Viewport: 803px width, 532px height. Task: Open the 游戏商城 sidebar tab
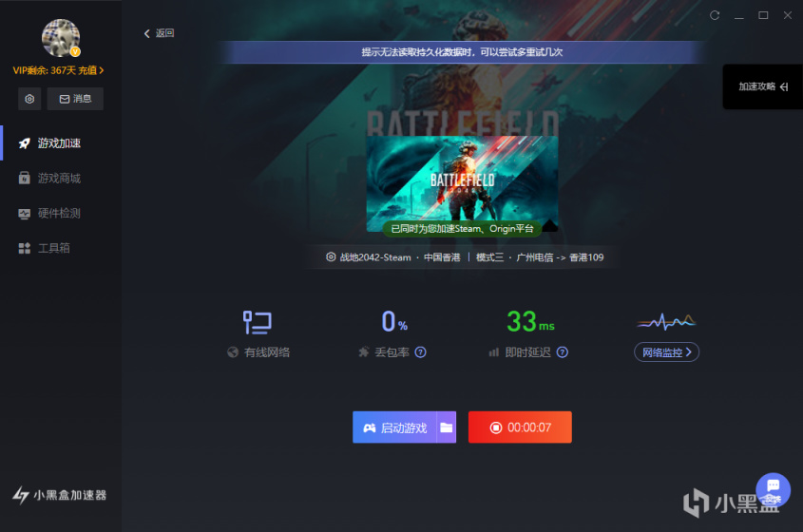[x=61, y=179]
